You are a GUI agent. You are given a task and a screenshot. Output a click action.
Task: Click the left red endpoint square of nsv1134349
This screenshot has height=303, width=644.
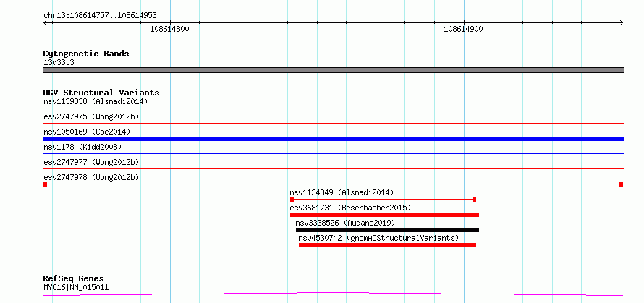click(292, 200)
